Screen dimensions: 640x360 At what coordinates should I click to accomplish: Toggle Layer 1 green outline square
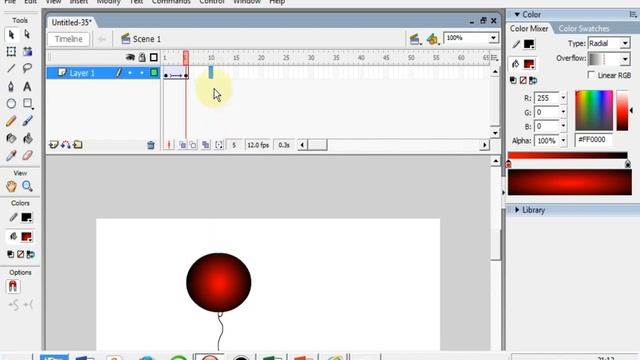[x=154, y=73]
